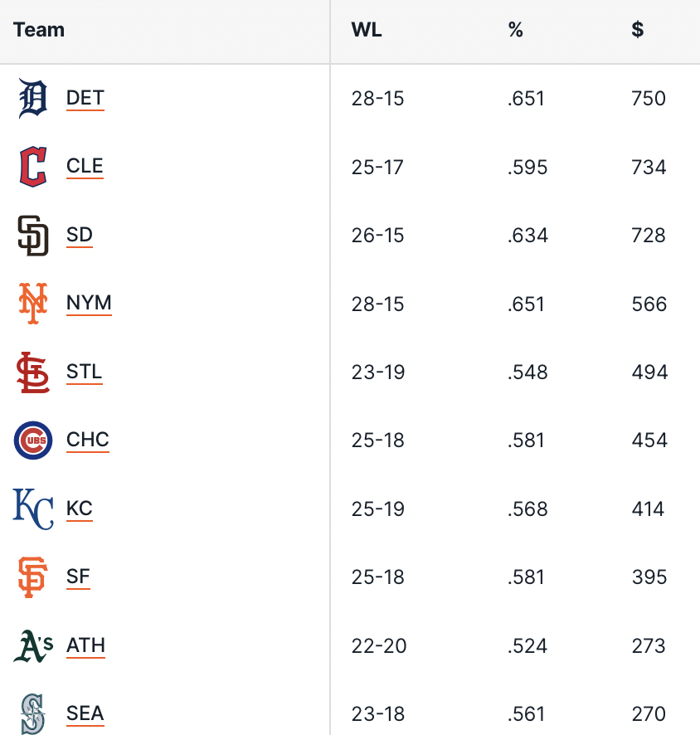The width and height of the screenshot is (700, 735).
Task: Click the Team column header
Action: tap(39, 31)
